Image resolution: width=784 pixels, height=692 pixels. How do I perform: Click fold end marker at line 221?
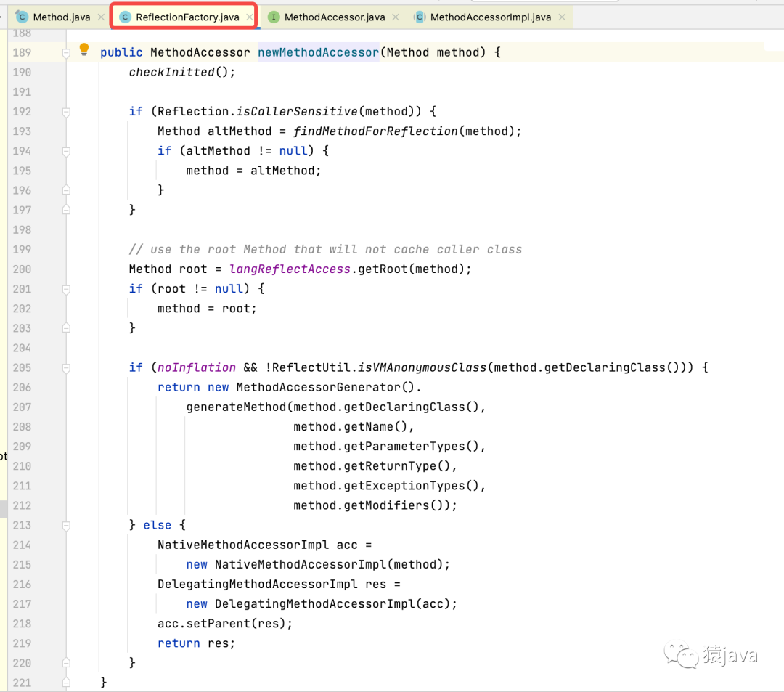[66, 683]
